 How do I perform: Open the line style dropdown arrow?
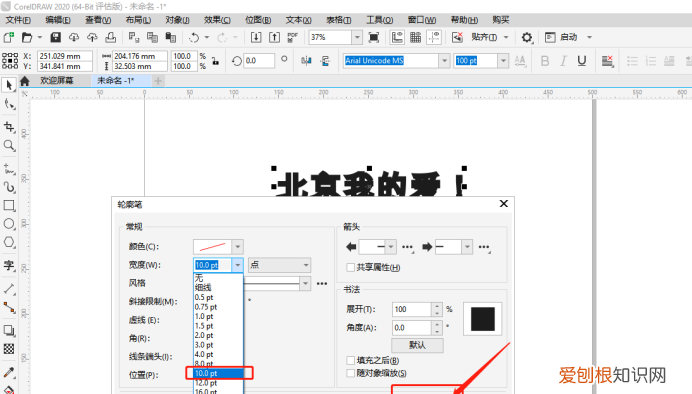[x=305, y=283]
